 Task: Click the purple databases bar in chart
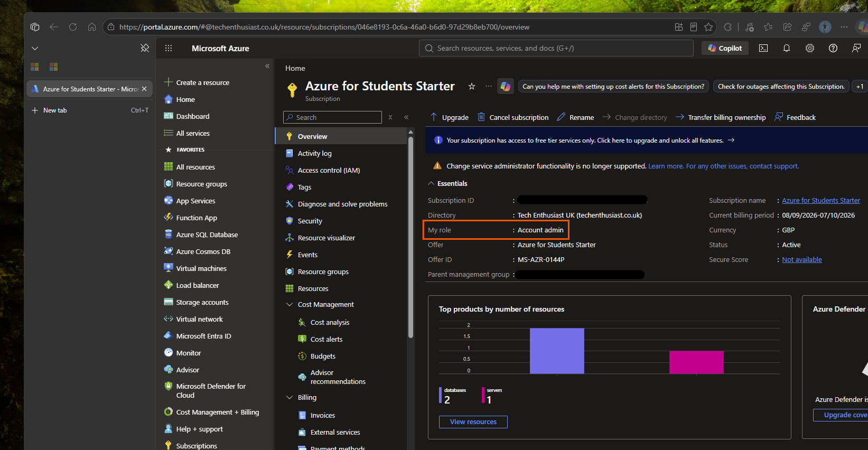pyautogui.click(x=557, y=351)
